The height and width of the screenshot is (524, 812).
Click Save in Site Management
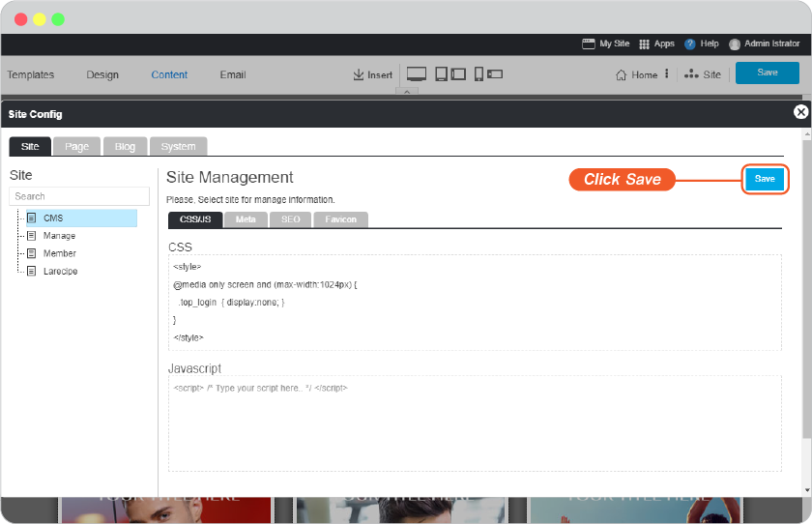(765, 179)
